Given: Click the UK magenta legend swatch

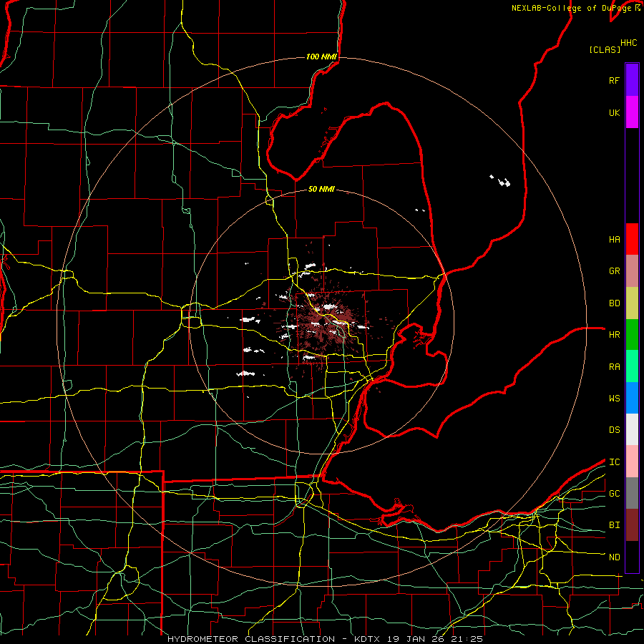Looking at the screenshot, I should (x=632, y=112).
